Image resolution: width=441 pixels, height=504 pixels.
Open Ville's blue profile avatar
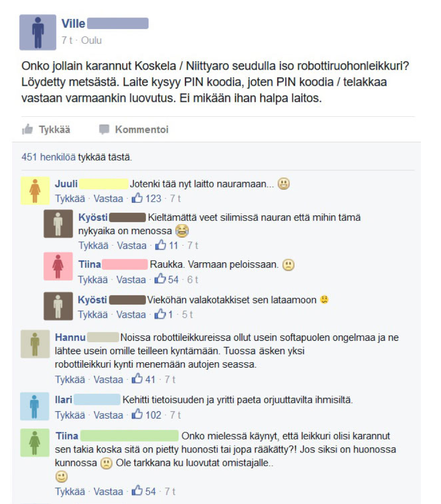click(x=37, y=32)
